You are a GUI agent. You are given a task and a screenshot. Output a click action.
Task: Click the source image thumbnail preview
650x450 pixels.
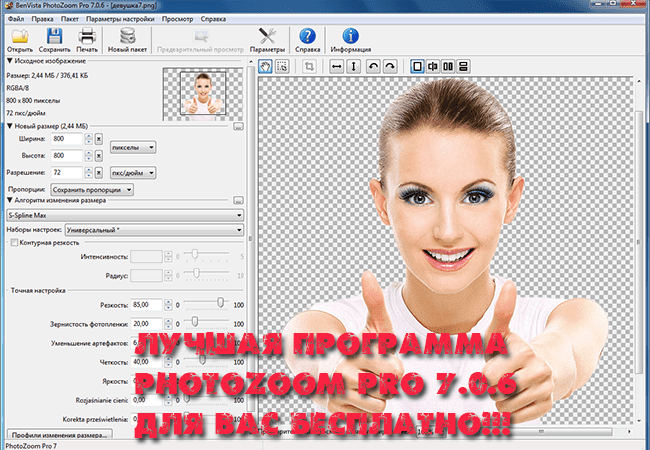click(x=203, y=94)
